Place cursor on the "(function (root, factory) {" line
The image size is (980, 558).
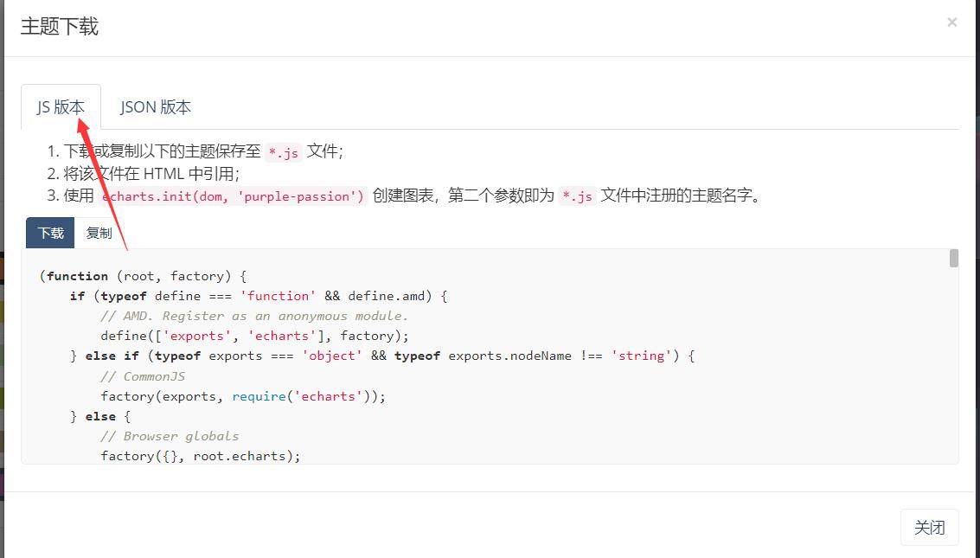143,276
